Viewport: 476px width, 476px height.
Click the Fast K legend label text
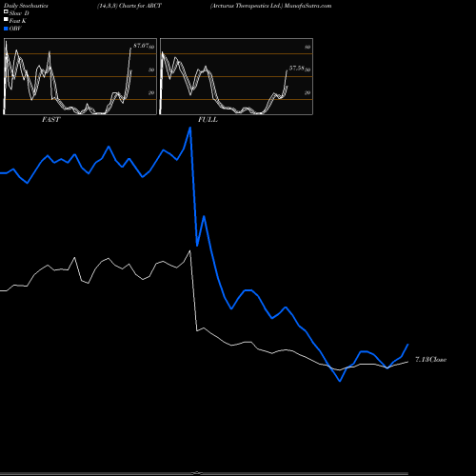tap(18, 21)
